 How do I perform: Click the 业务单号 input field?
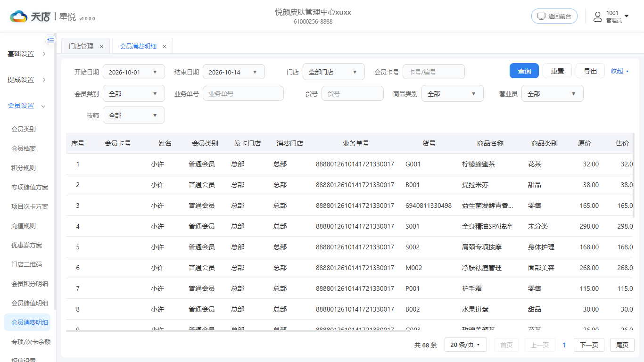[x=243, y=94]
